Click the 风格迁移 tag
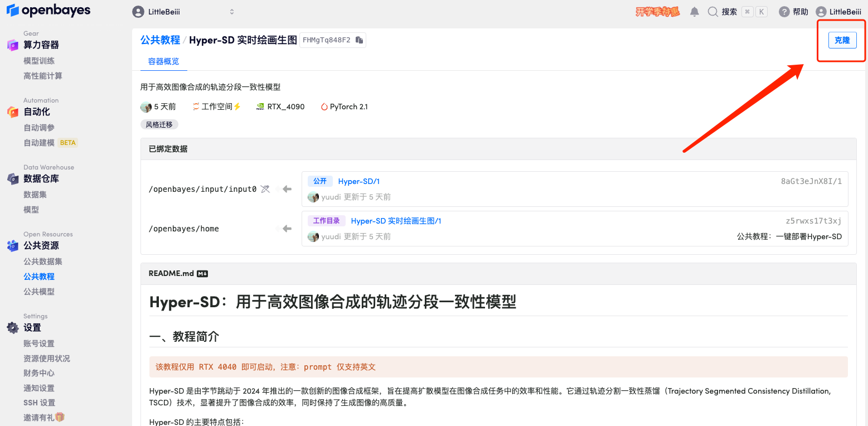 (159, 124)
